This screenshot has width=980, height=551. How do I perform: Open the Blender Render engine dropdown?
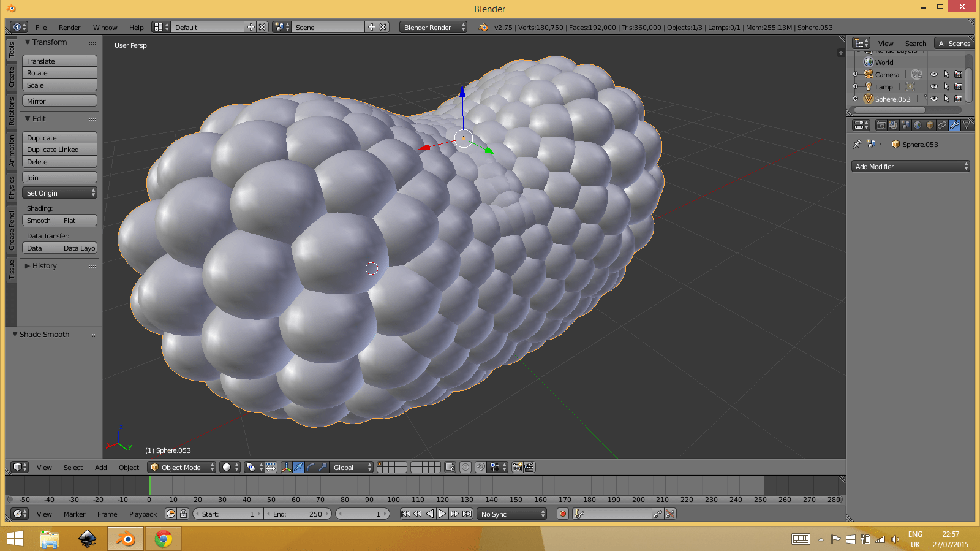(x=433, y=27)
